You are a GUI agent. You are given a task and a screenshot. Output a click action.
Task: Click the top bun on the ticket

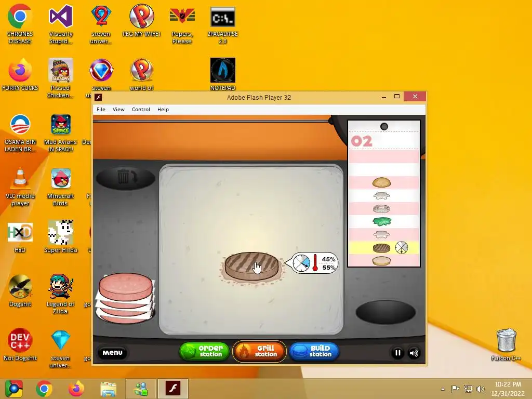[x=381, y=182]
